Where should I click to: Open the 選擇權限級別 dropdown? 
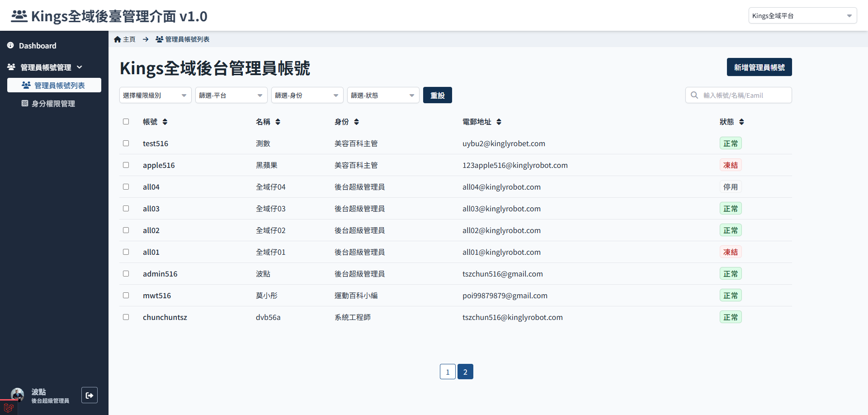pyautogui.click(x=156, y=95)
